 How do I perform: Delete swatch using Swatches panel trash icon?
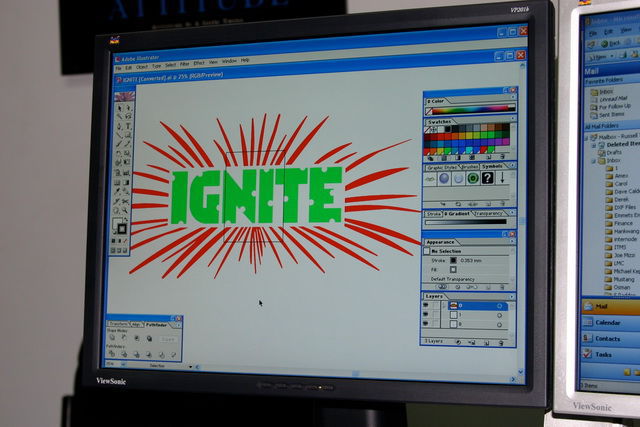click(x=502, y=157)
